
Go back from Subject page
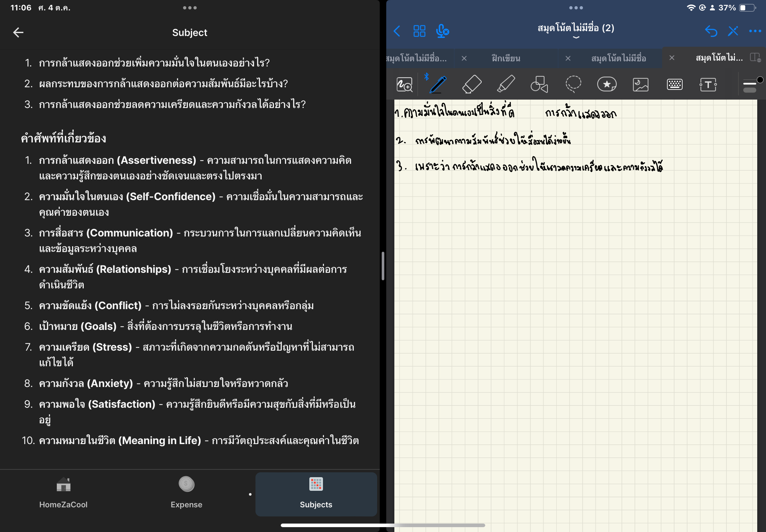pos(19,32)
